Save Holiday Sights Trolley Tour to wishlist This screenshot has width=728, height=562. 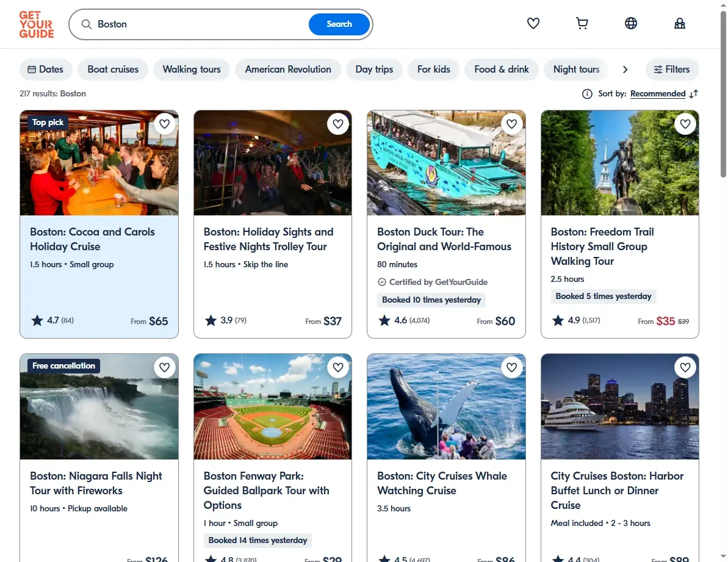point(338,124)
